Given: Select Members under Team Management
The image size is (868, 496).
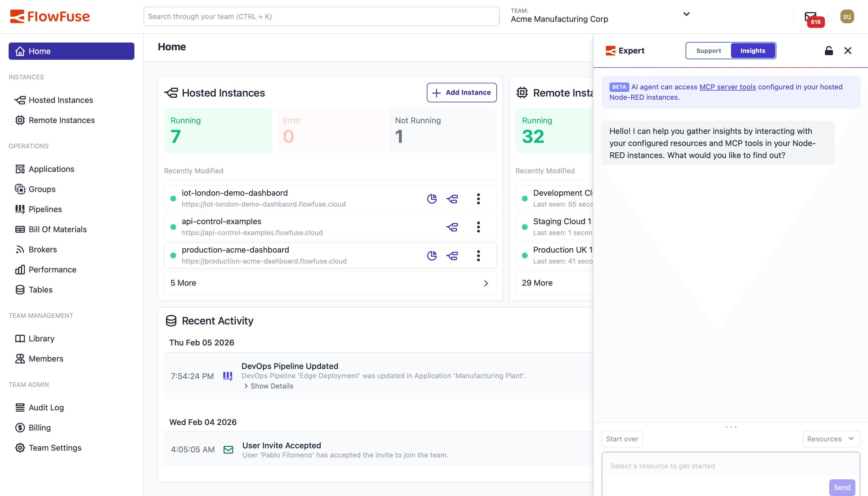Looking at the screenshot, I should (46, 358).
